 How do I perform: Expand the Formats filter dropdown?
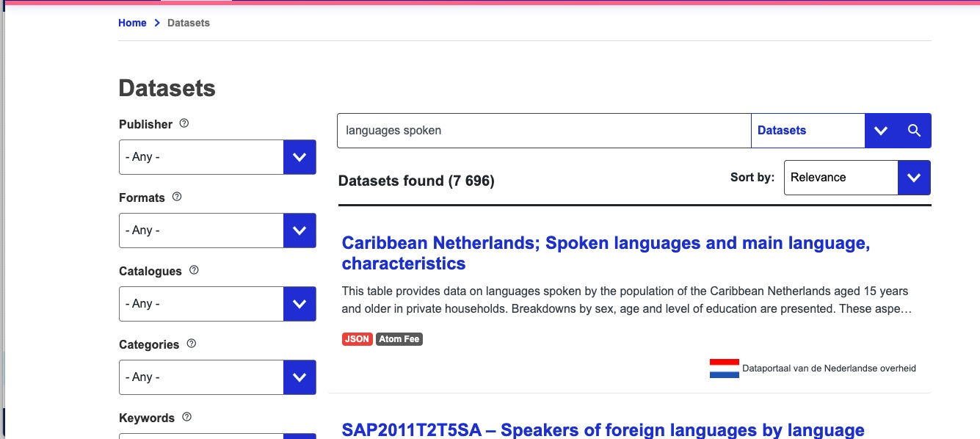click(299, 231)
